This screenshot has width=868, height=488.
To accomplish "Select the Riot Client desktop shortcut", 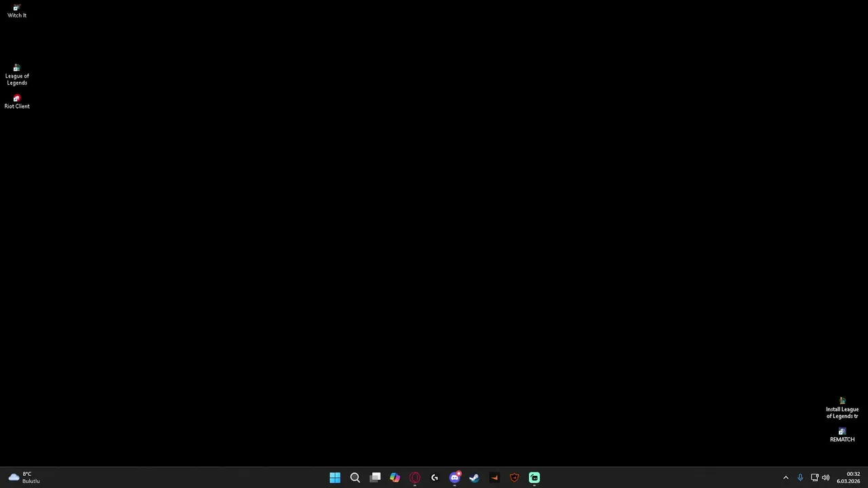I will coord(17,102).
